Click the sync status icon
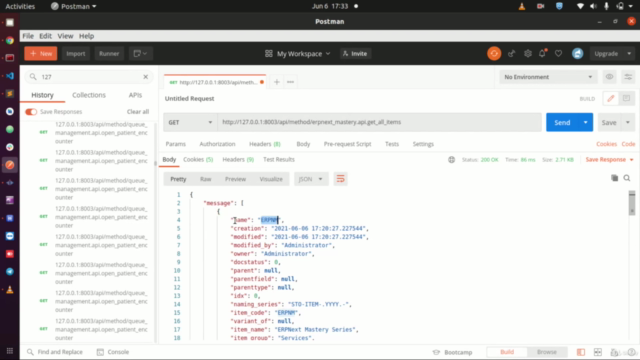This screenshot has width=640, height=360. point(494,53)
